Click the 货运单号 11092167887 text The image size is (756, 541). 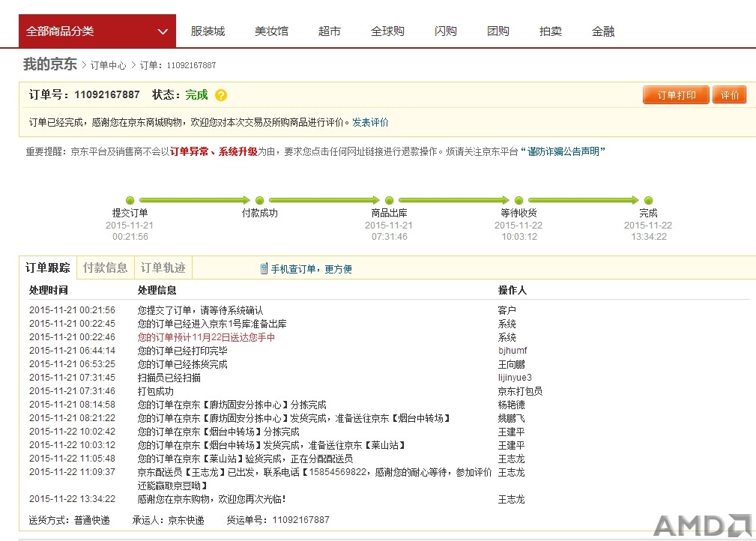[x=278, y=520]
